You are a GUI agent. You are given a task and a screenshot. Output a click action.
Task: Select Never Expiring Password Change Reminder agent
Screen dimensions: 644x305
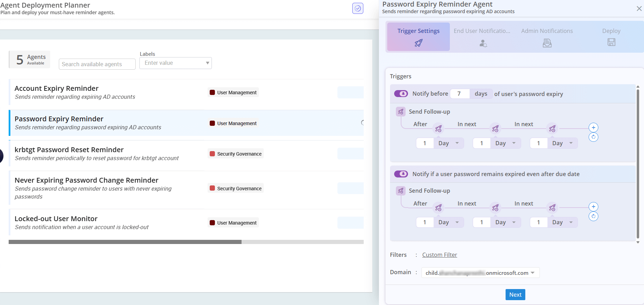coord(186,188)
